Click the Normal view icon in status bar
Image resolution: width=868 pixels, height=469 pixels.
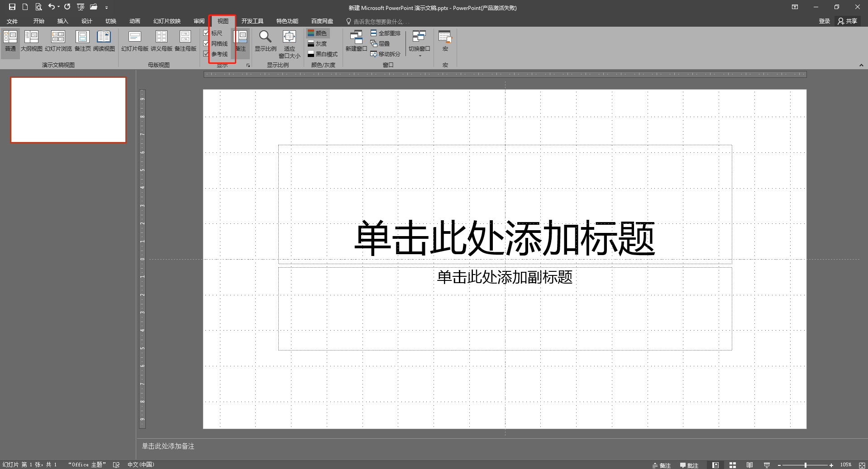click(x=715, y=465)
